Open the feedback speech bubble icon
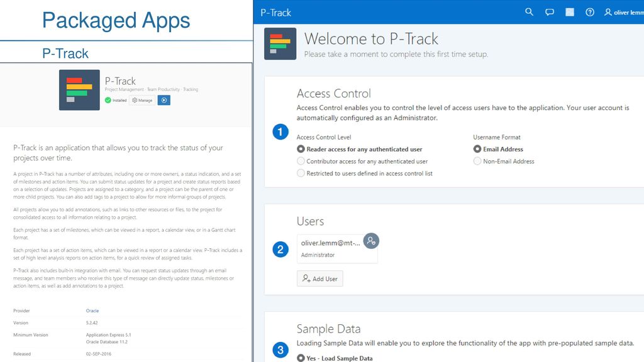The width and height of the screenshot is (644, 362). [550, 13]
